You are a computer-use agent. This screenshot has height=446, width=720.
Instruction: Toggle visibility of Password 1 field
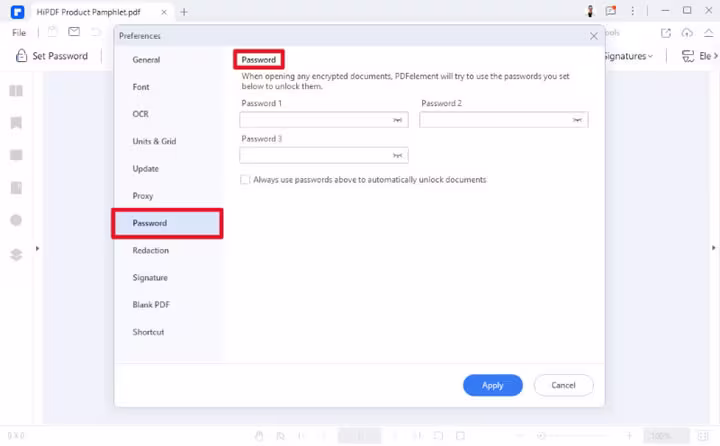click(398, 120)
